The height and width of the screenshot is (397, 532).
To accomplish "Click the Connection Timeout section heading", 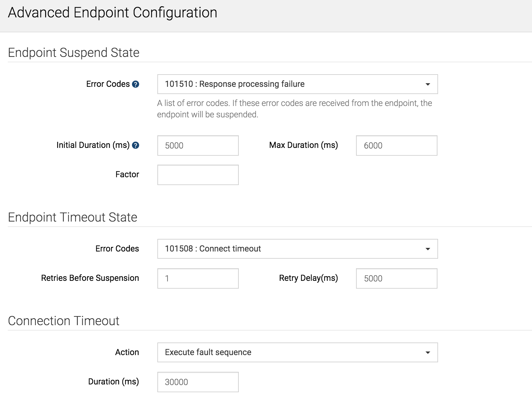I will click(63, 321).
